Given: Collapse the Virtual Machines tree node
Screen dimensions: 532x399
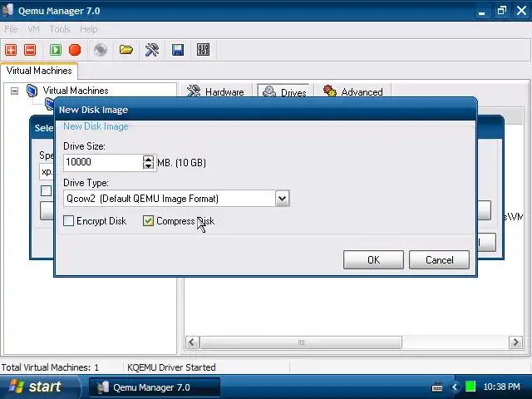Looking at the screenshot, I should [x=14, y=91].
